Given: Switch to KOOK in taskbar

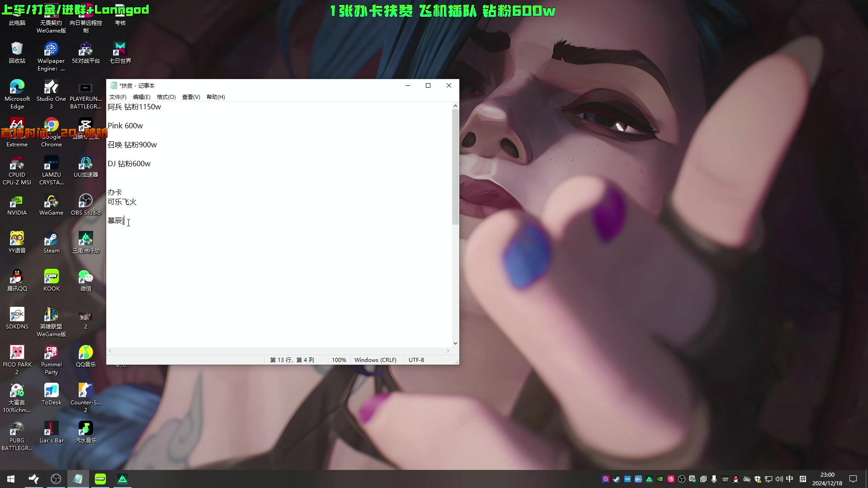Looking at the screenshot, I should coord(100,479).
